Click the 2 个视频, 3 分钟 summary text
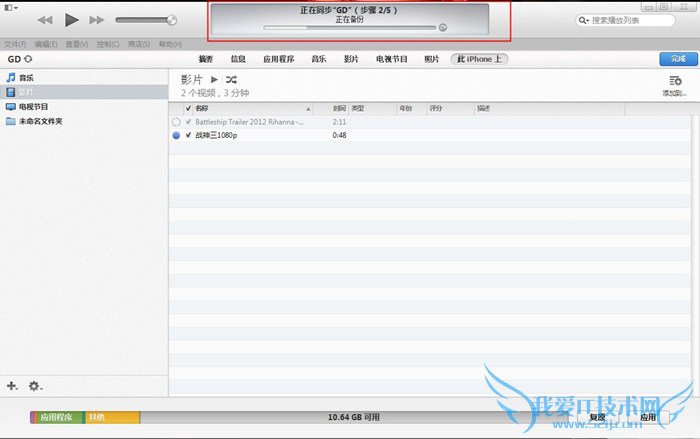The width and height of the screenshot is (700, 439). pyautogui.click(x=215, y=93)
